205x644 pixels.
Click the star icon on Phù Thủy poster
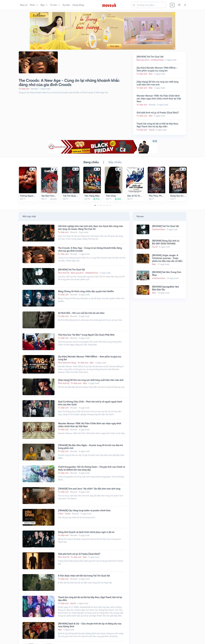163,169
